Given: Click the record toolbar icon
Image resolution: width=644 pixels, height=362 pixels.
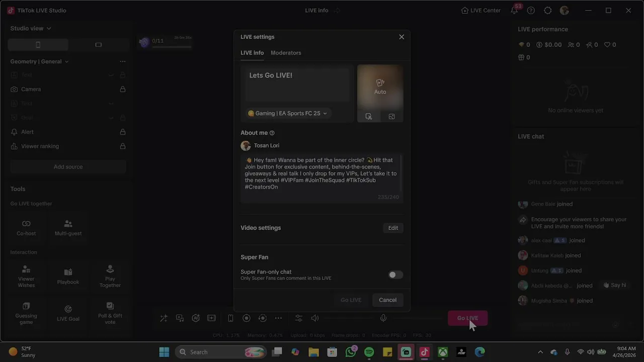Looking at the screenshot, I should tap(247, 318).
